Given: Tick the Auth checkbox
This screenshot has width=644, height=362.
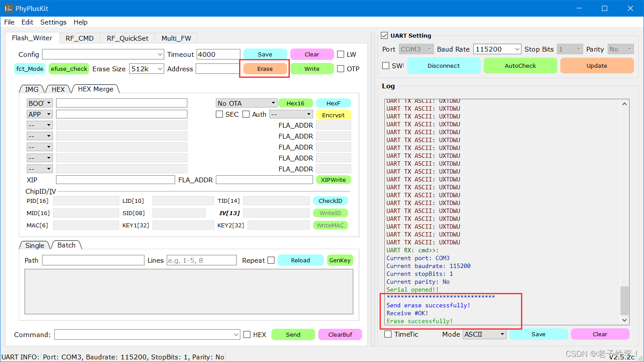Looking at the screenshot, I should (x=246, y=114).
